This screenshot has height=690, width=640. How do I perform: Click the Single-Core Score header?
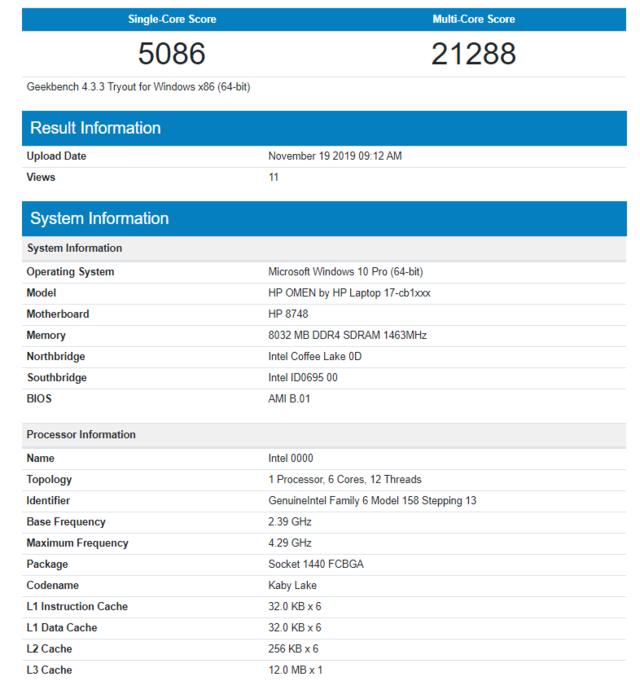coord(172,19)
